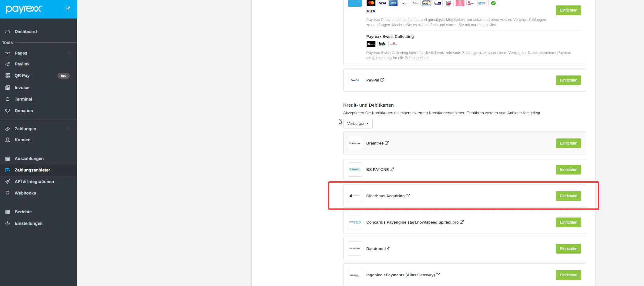Click the Clearhaus logo thumbnail

(355, 196)
